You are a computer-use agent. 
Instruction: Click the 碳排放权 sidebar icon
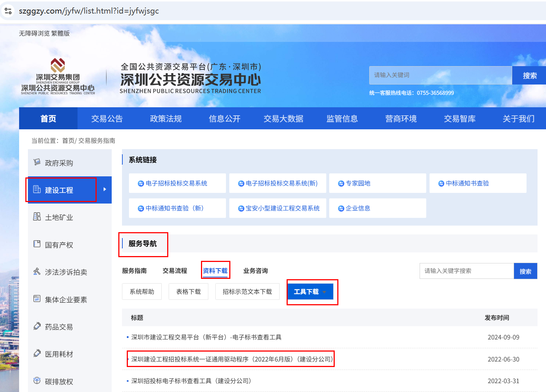[x=37, y=381]
